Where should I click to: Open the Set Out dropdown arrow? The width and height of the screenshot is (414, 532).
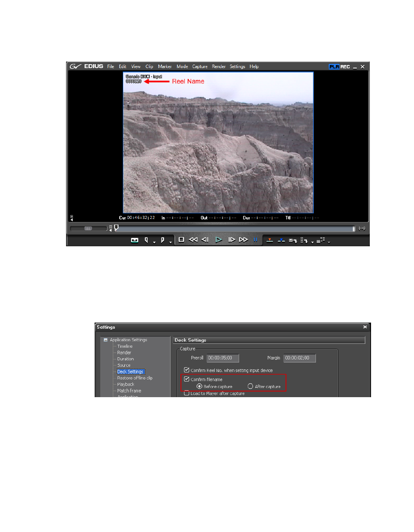tap(171, 242)
